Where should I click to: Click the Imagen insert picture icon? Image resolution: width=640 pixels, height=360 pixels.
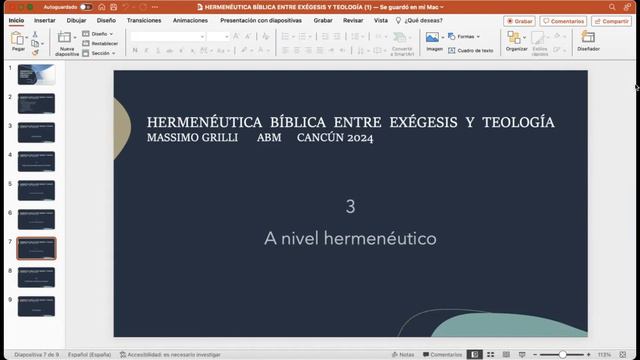pyautogui.click(x=432, y=38)
